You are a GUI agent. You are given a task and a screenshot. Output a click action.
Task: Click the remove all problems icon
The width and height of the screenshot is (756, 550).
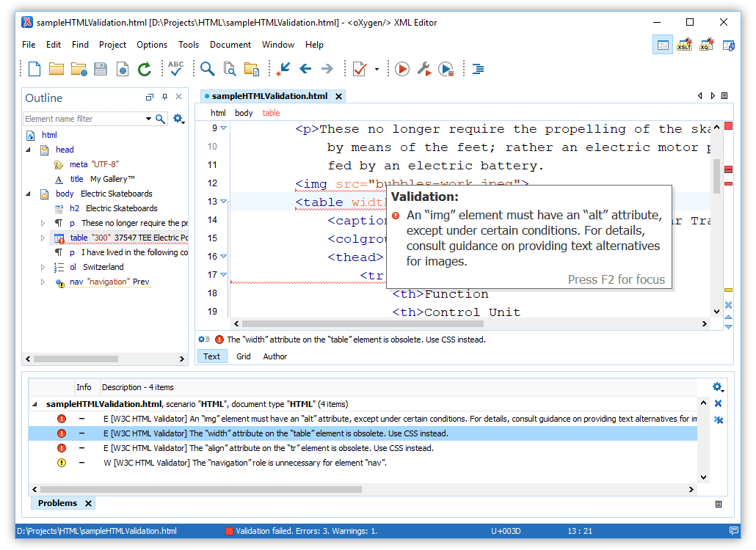coord(719,420)
